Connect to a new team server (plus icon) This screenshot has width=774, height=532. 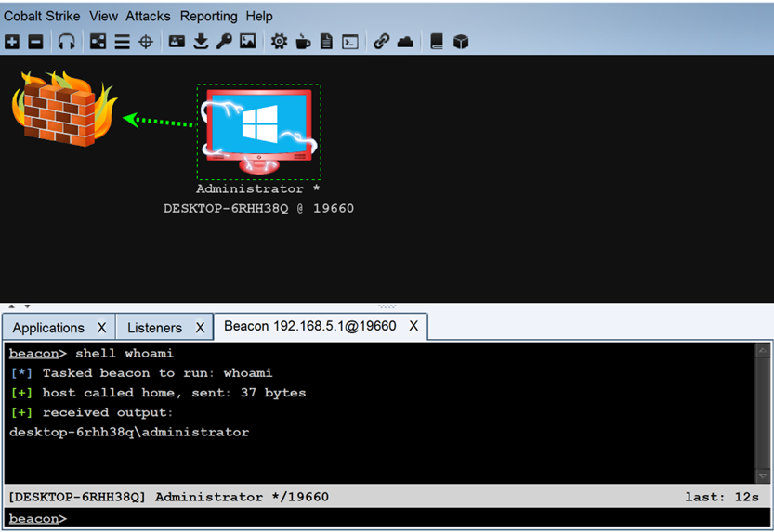[12, 42]
